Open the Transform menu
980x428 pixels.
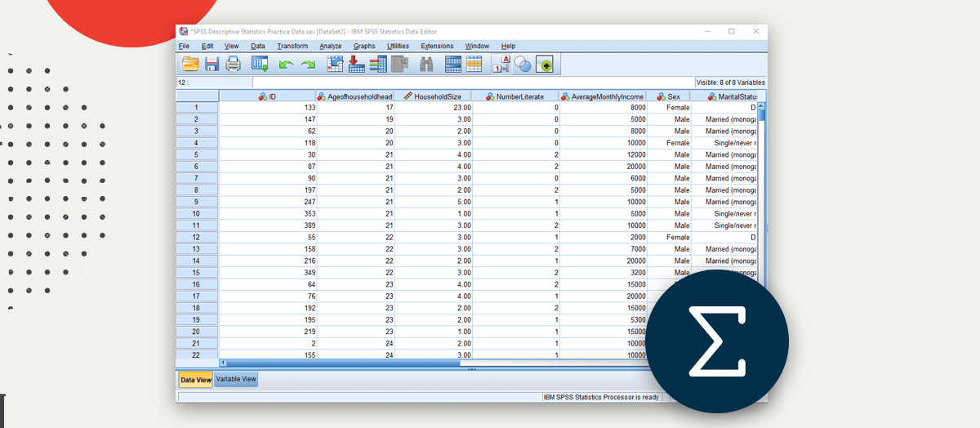point(292,46)
